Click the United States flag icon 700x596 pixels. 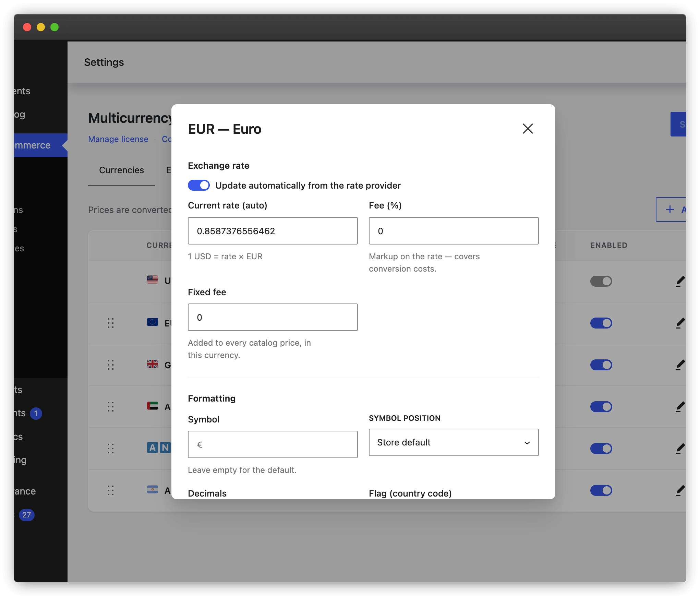click(x=153, y=280)
